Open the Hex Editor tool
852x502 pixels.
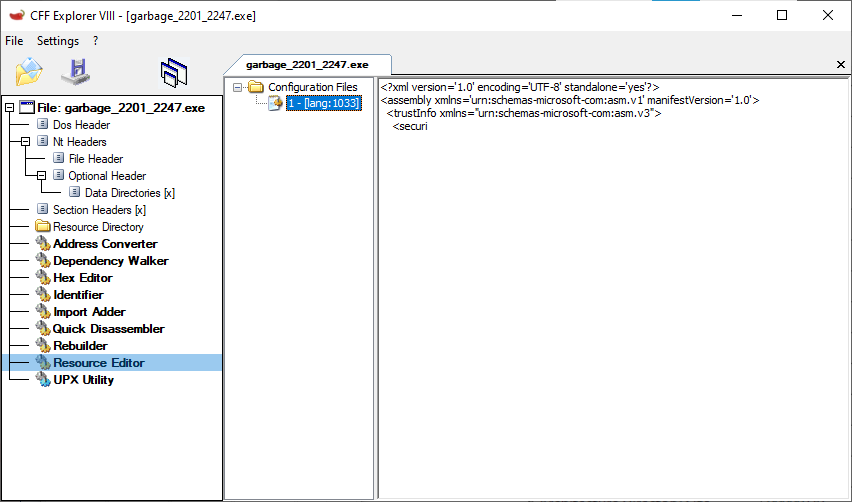82,278
